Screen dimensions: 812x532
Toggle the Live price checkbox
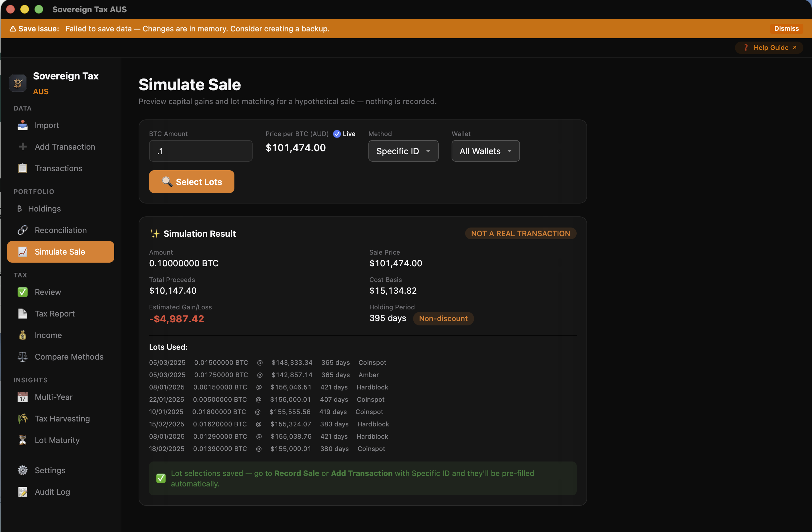click(337, 134)
